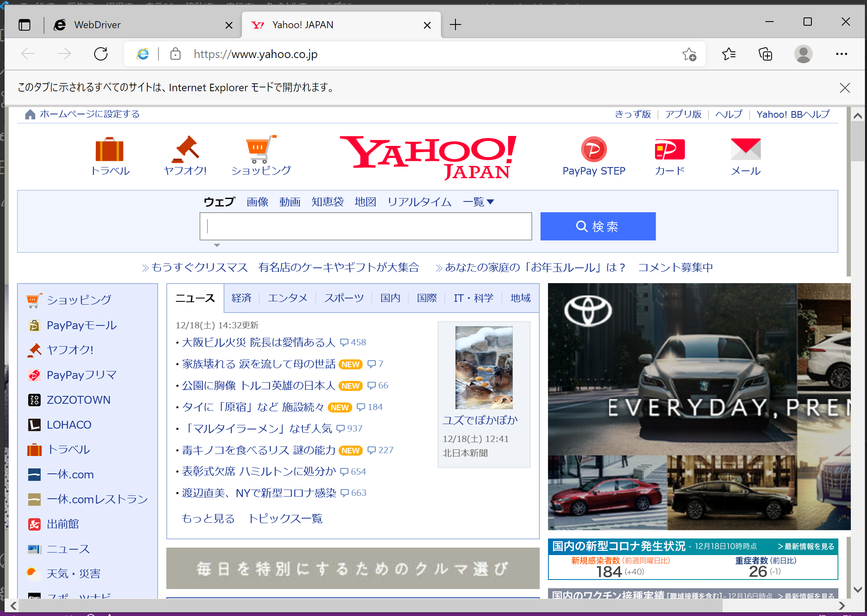Click the Yahoo! JAPAN logo
Image resolution: width=867 pixels, height=616 pixels.
tap(428, 158)
